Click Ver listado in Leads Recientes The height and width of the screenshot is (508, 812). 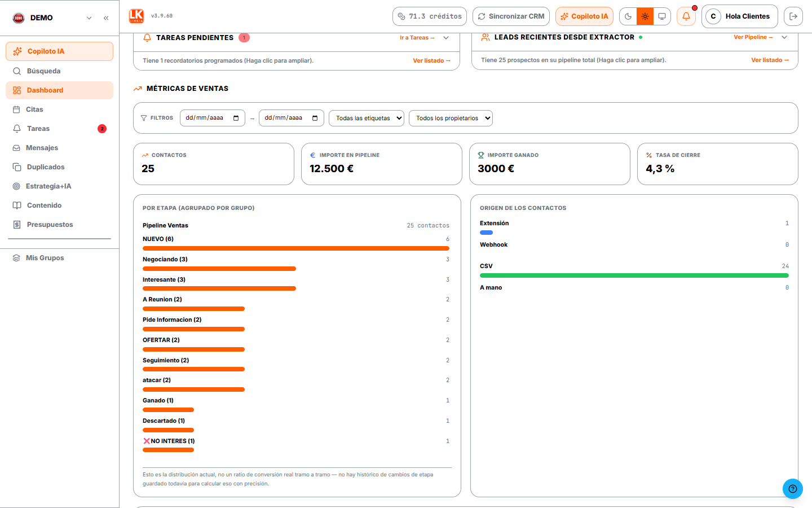tap(770, 60)
